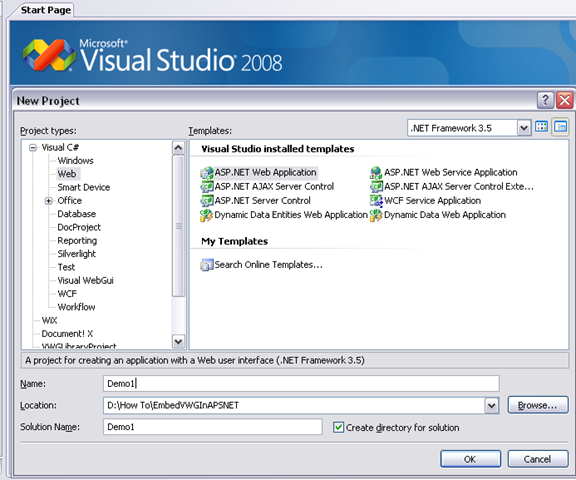Select the Visual C# root node
This screenshot has width=576, height=480.
60,148
